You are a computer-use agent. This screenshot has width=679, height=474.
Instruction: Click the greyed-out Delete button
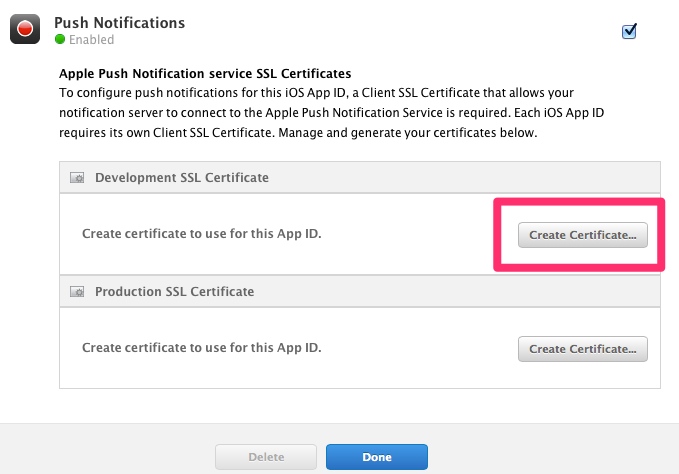(266, 457)
